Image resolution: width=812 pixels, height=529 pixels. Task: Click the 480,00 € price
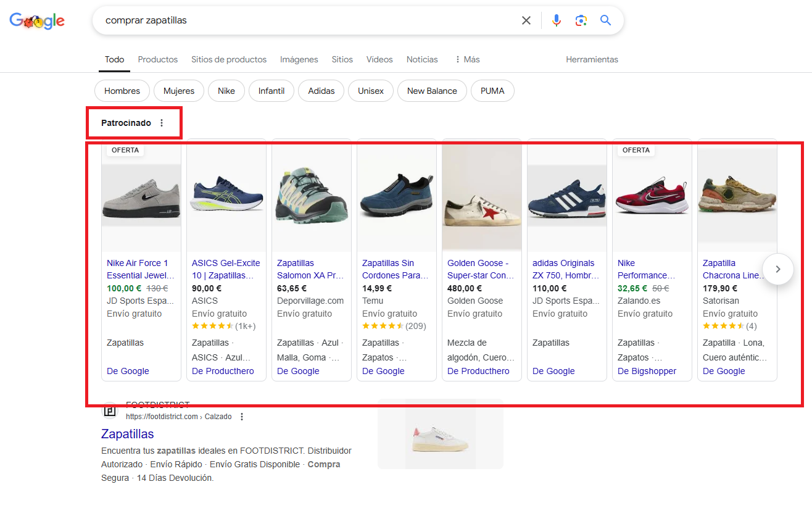click(465, 288)
